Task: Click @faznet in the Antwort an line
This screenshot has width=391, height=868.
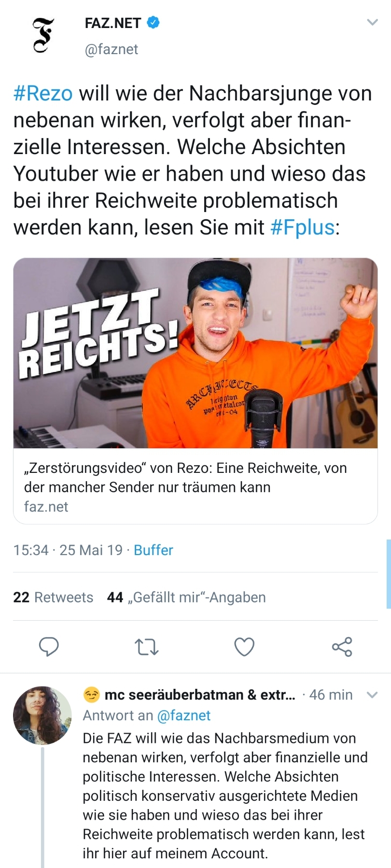Action: 184,715
